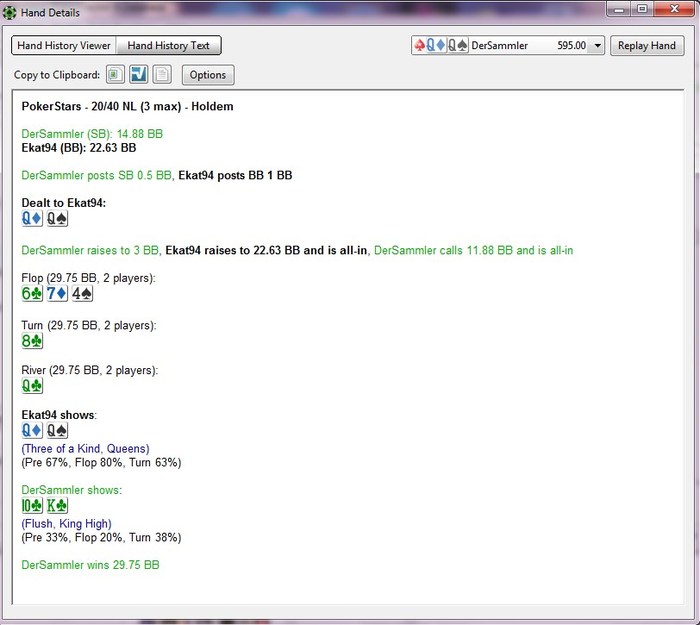Screen dimensions: 700x625
Task: Maximize the Hand Details window
Action: click(642, 9)
